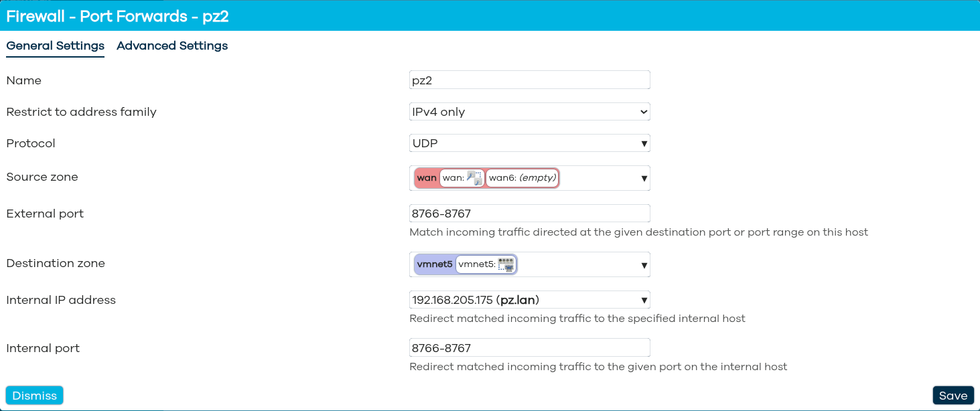Expand the Protocol dropdown showing UDP
The height and width of the screenshot is (411, 980).
click(x=529, y=143)
